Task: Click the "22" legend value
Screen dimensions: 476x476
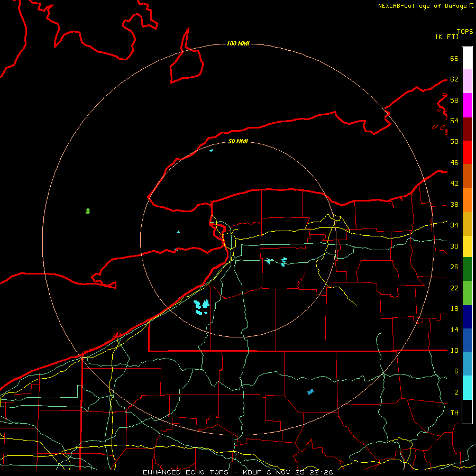Action: [x=454, y=288]
